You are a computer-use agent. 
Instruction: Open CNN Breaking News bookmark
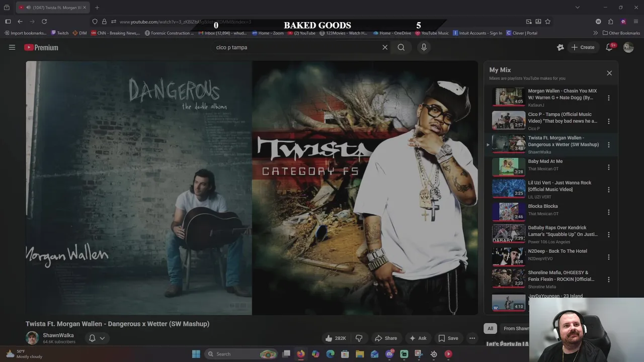tap(116, 33)
